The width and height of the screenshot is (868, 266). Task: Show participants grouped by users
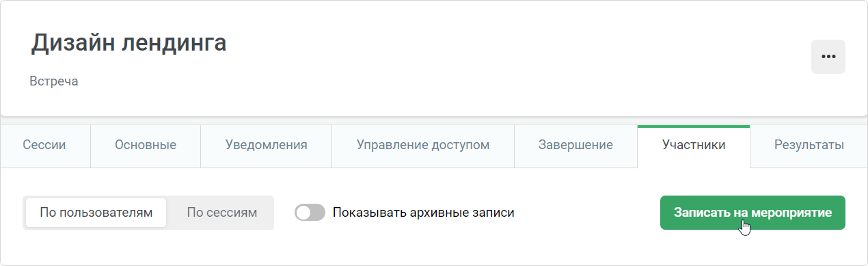pos(96,213)
